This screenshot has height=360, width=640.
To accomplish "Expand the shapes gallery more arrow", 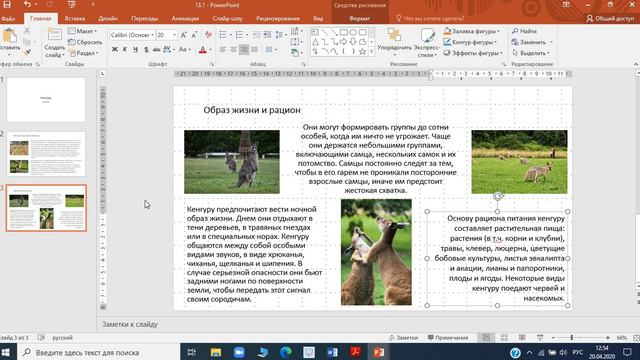I will pyautogui.click(x=371, y=51).
